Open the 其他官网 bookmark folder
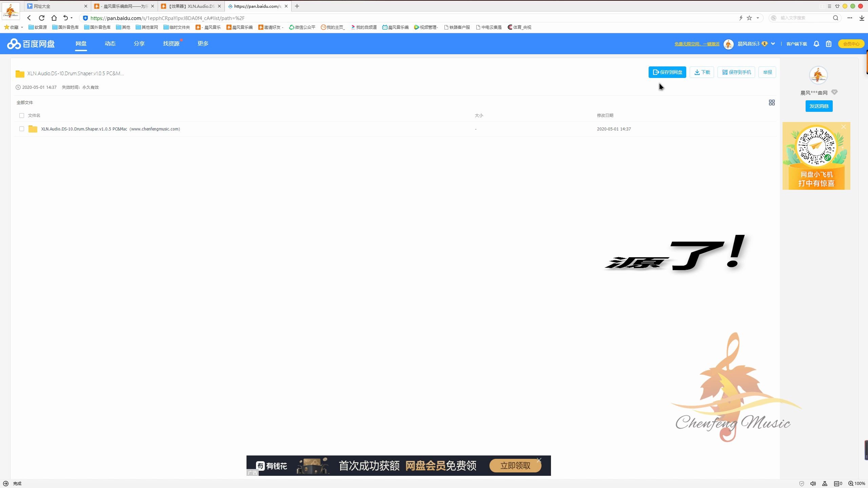Screen dimensions: 868x488 coord(147,27)
